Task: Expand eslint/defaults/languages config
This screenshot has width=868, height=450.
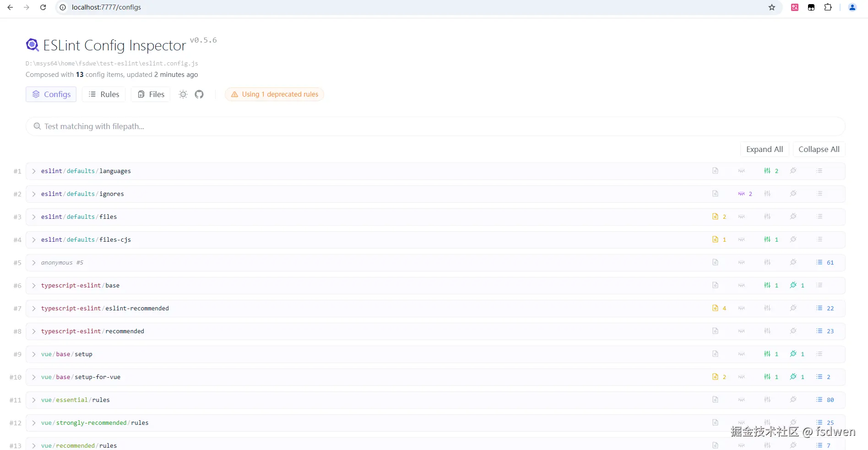Action: pyautogui.click(x=34, y=171)
